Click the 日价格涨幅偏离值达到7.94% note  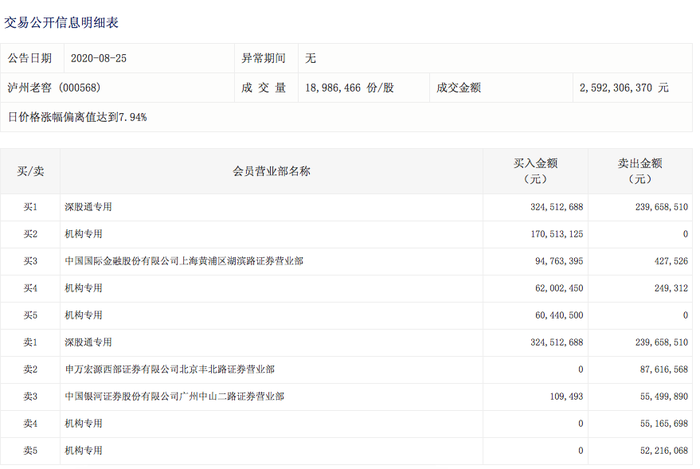(78, 117)
